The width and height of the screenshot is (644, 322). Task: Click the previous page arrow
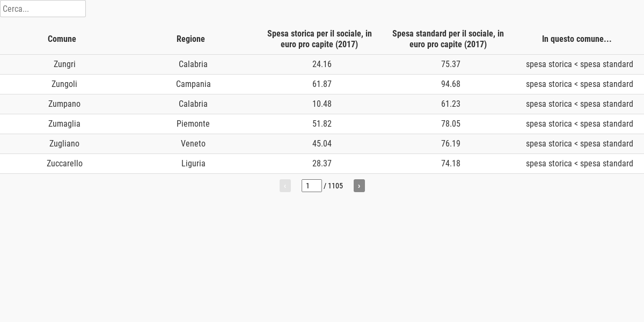tap(285, 186)
